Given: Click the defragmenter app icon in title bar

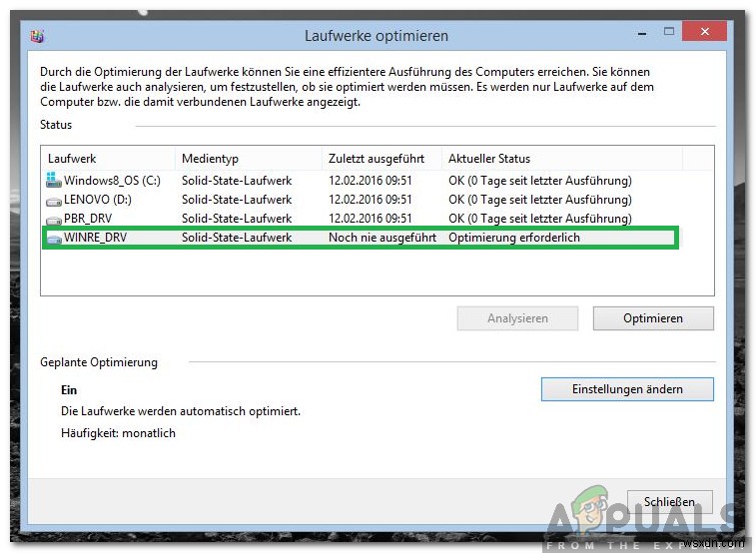Looking at the screenshot, I should pos(37,36).
